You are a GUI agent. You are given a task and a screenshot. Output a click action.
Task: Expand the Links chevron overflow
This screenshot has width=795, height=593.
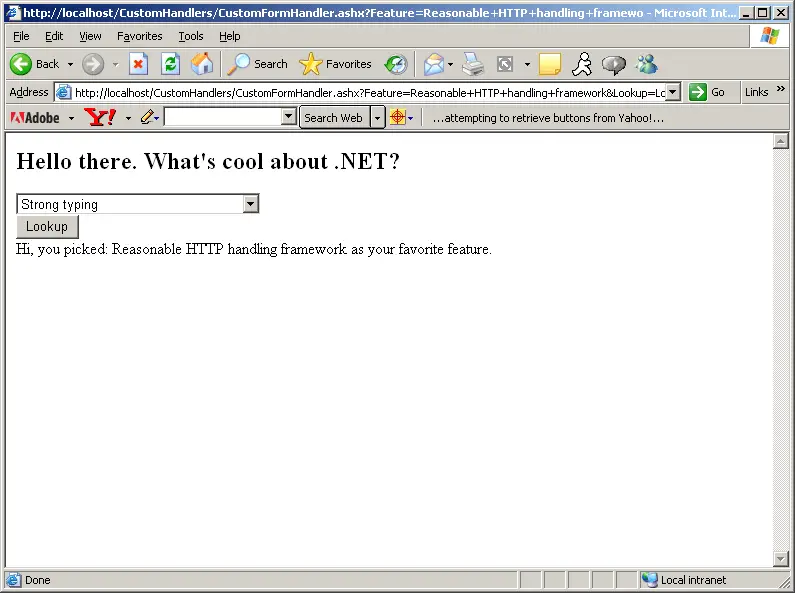pyautogui.click(x=781, y=89)
